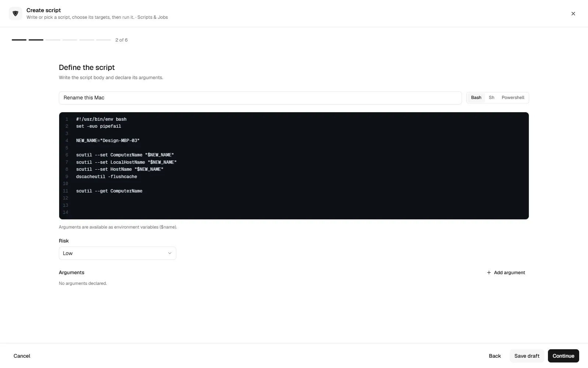Click the plus icon beside Add argument
This screenshot has width=588, height=368.
click(x=489, y=273)
